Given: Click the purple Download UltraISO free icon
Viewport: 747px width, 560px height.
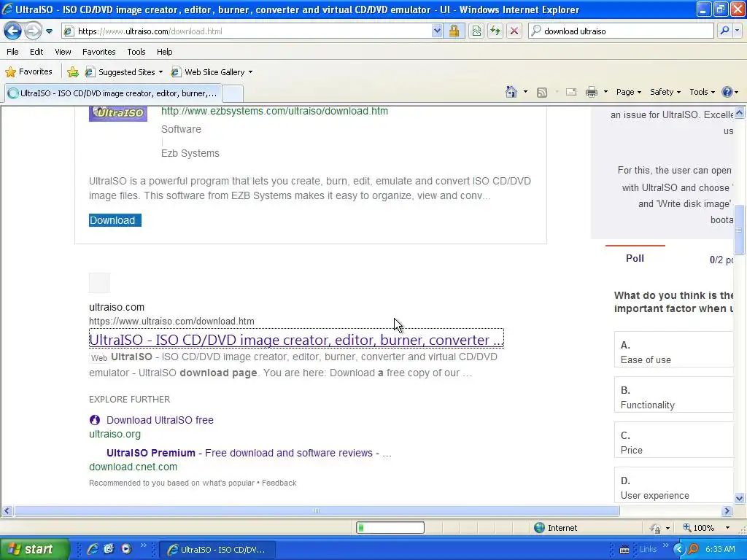Looking at the screenshot, I should [x=95, y=420].
